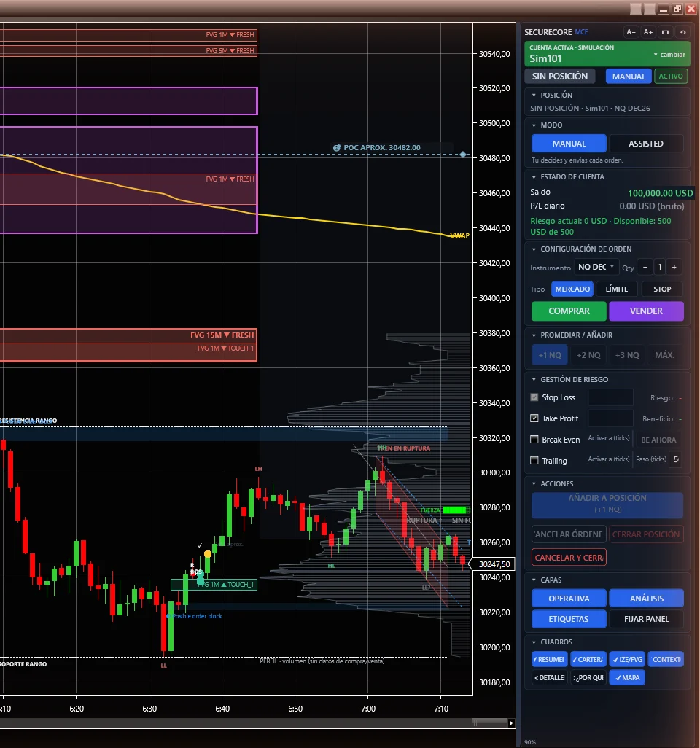This screenshot has height=748, width=700.
Task: Select MERCADO order type
Action: [x=572, y=289]
